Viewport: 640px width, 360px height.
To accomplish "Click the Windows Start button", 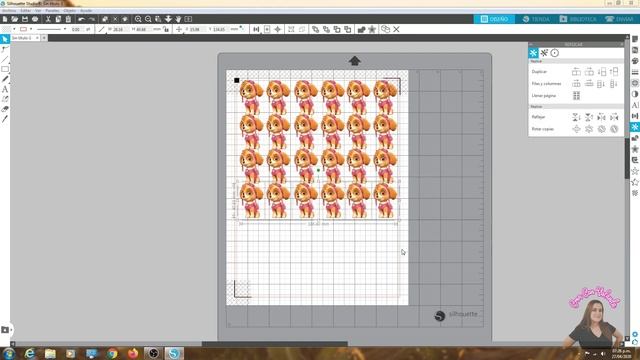I will click(x=9, y=353).
